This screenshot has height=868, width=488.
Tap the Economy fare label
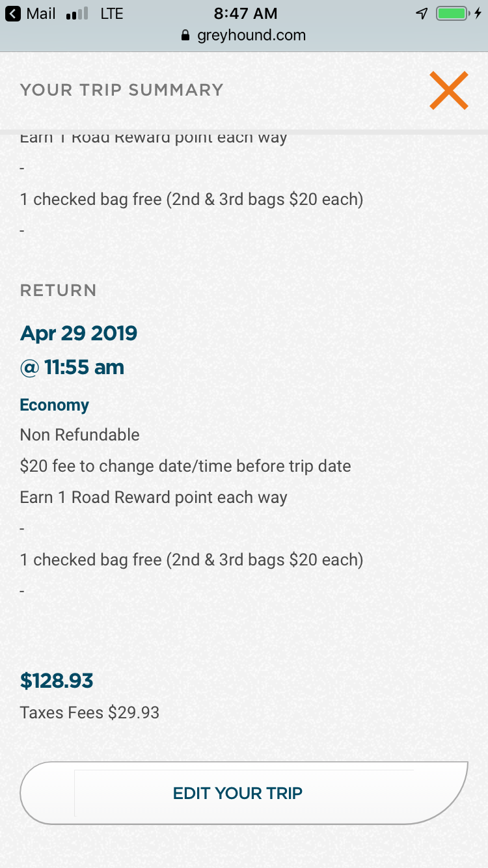[54, 405]
